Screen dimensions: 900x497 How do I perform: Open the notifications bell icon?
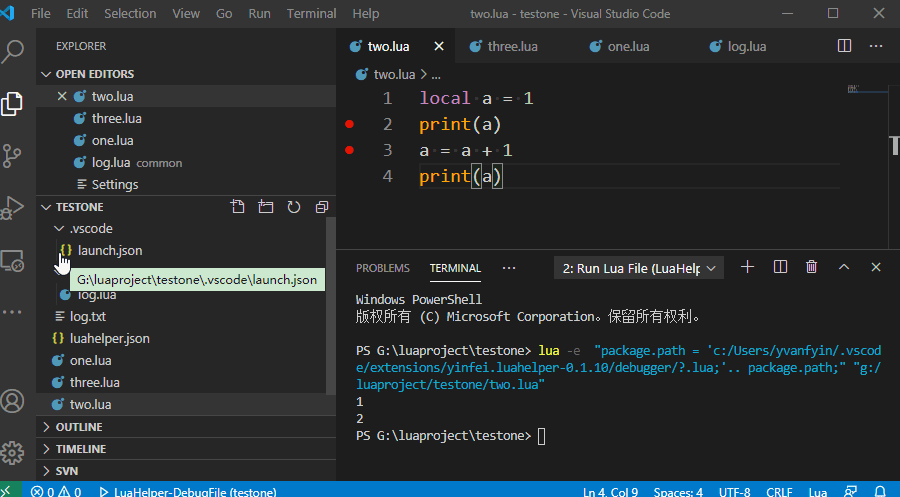(x=880, y=491)
